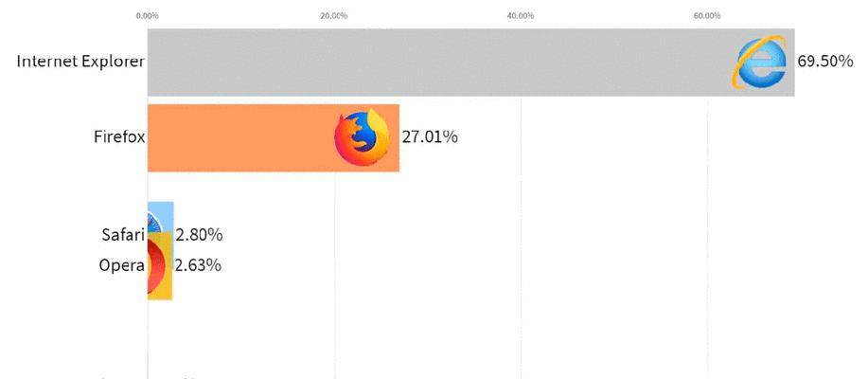Click the Internet Explorer logo icon
The height and width of the screenshot is (379, 868).
pyautogui.click(x=759, y=62)
